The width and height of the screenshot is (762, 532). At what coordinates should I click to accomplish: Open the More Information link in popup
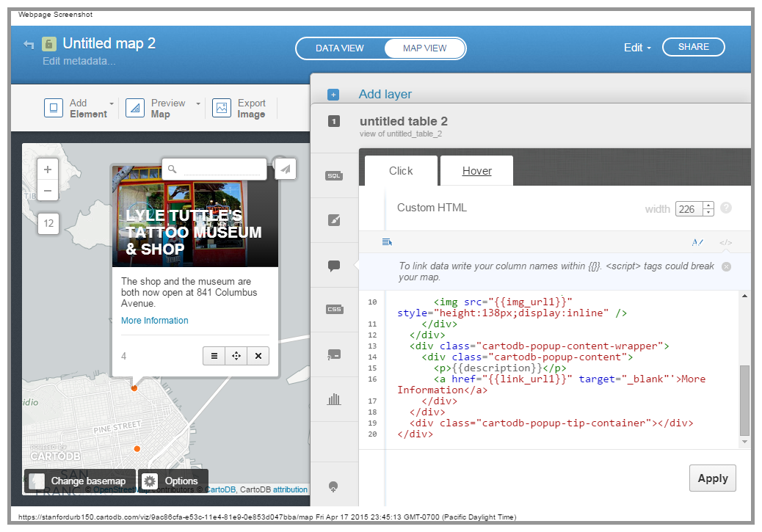tap(155, 321)
